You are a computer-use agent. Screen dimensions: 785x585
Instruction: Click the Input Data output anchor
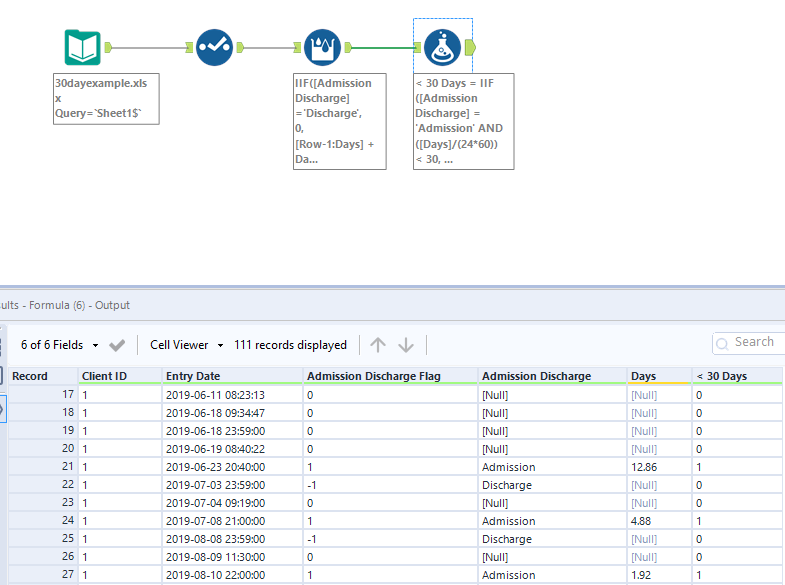click(x=109, y=47)
